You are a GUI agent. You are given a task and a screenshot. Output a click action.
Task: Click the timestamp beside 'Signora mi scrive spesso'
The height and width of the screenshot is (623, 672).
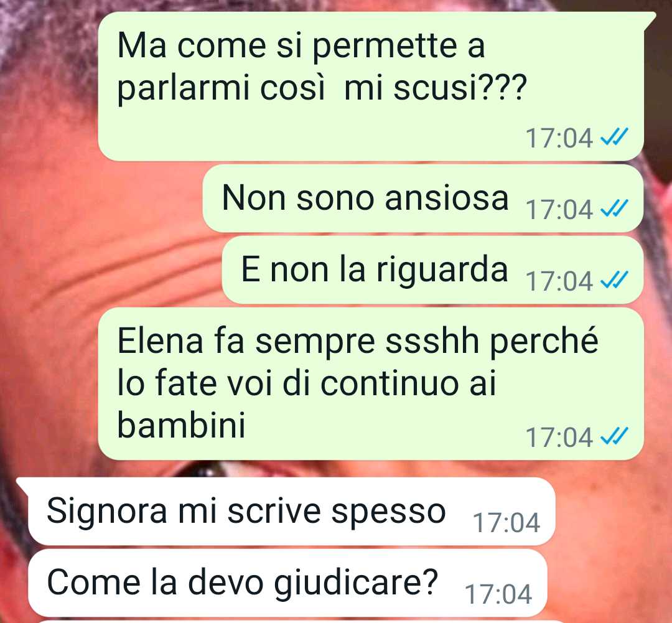506,523
